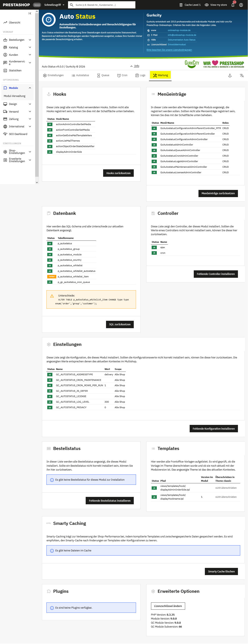
Task: Click View my store eye icon
Action: [x=207, y=5]
